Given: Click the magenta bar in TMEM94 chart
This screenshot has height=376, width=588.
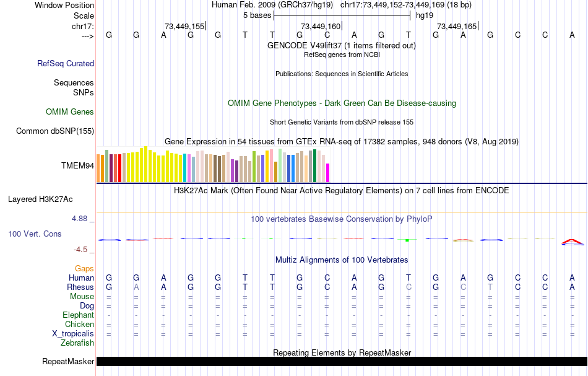Looking at the screenshot, I should (328, 173).
